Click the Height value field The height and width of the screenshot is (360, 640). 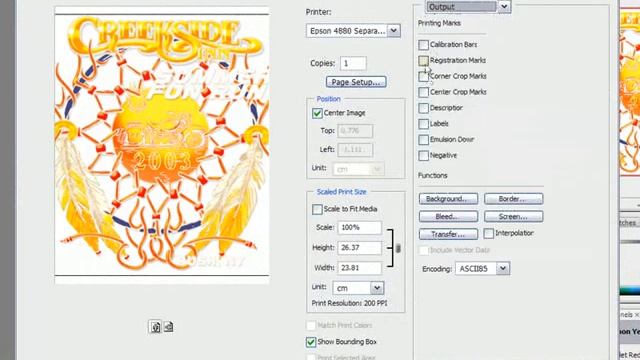360,248
